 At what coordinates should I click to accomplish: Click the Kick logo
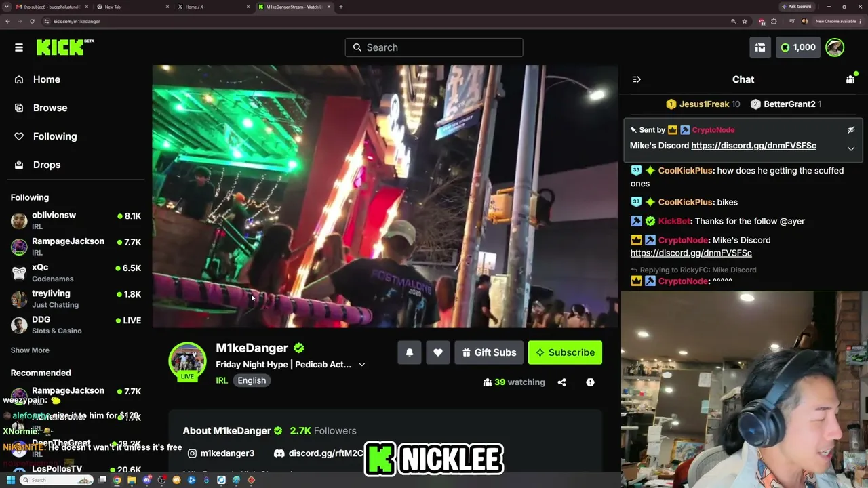pyautogui.click(x=65, y=47)
